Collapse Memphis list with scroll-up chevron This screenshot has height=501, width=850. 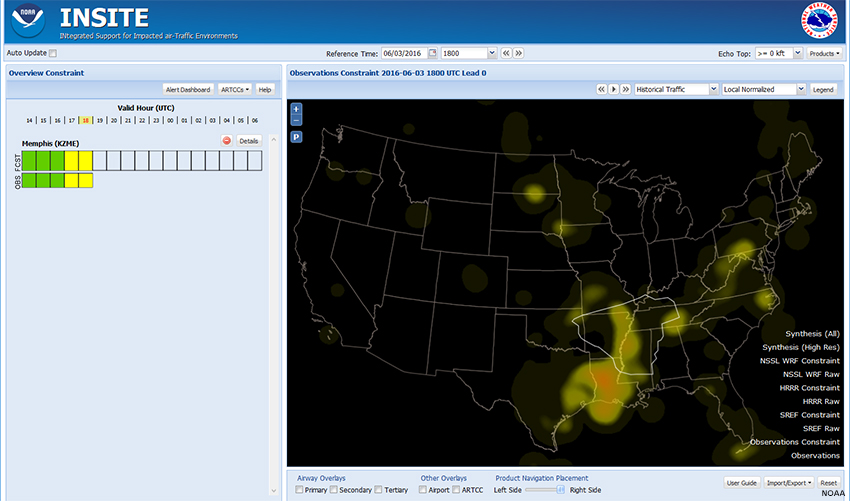pos(273,140)
